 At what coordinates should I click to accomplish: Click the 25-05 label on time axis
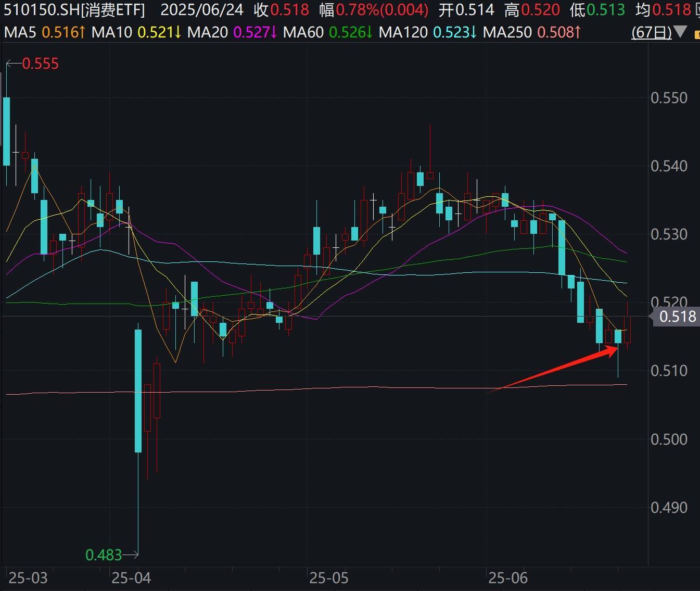[329, 577]
